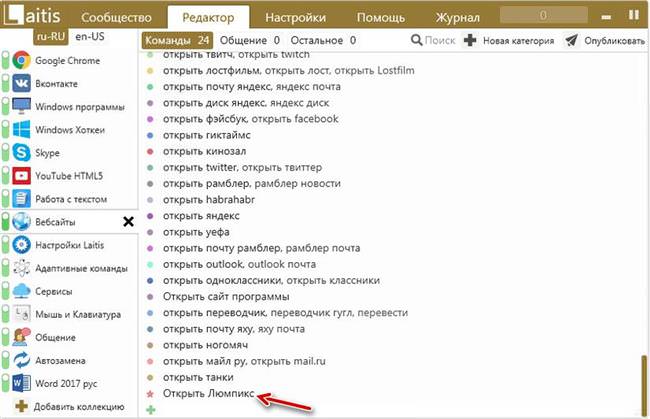The height and width of the screenshot is (419, 650).
Task: Open the Skype collection icon
Action: 21,153
